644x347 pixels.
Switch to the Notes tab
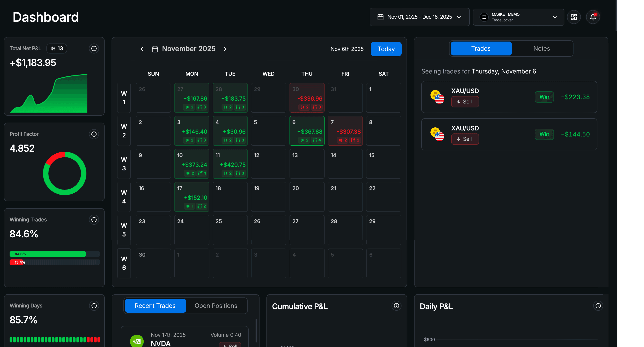[542, 49]
